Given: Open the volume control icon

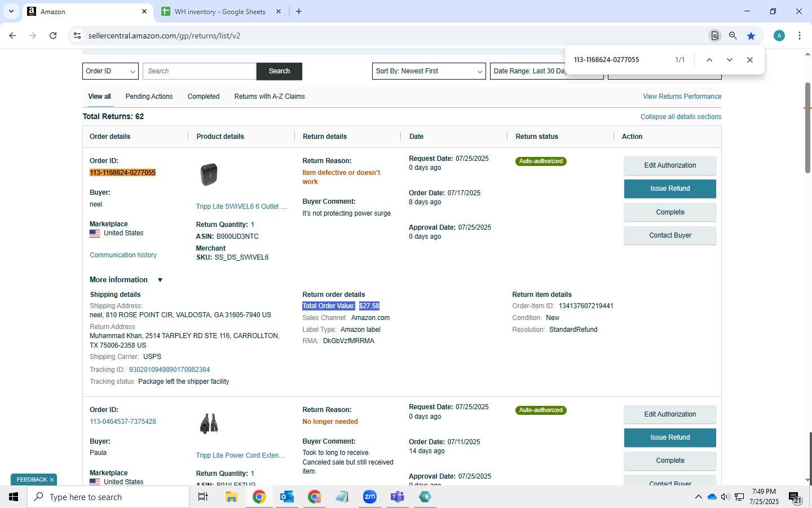Looking at the screenshot, I should pos(725,497).
